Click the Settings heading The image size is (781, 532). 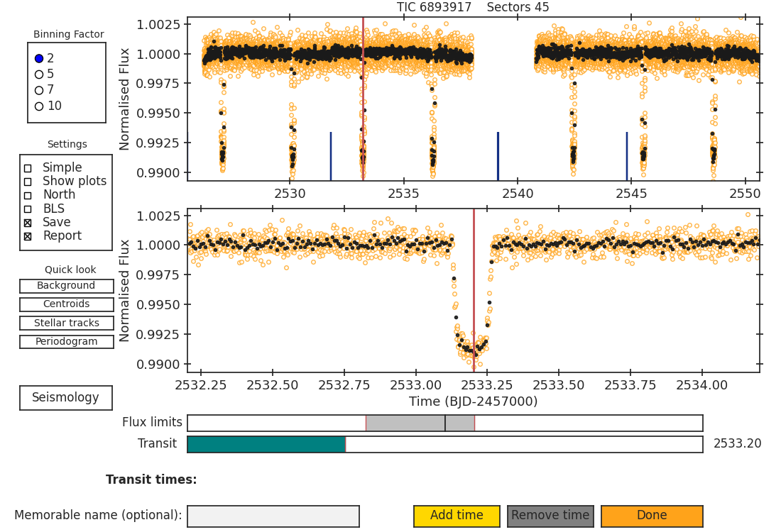point(67,144)
